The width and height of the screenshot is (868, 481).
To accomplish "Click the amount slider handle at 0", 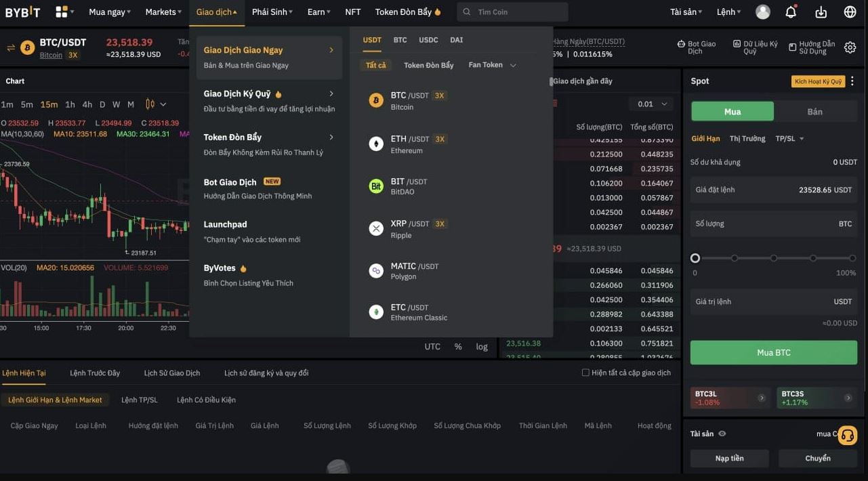I will point(695,258).
